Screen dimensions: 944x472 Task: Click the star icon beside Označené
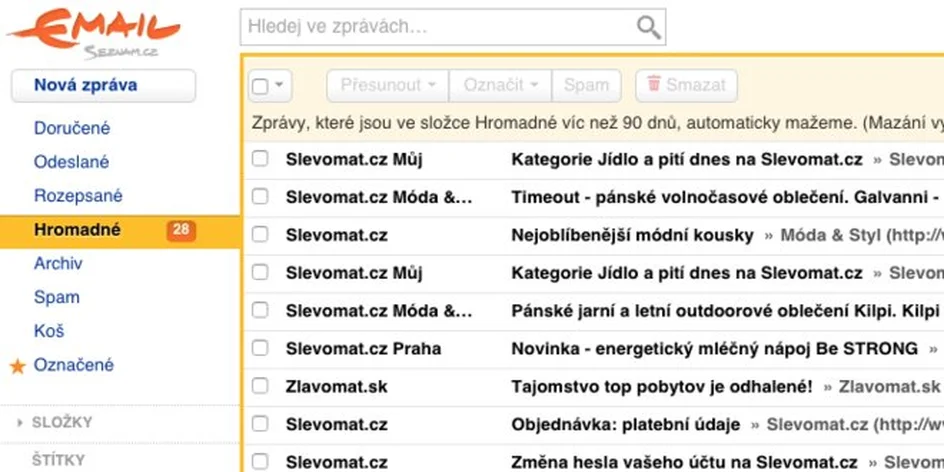pyautogui.click(x=18, y=366)
